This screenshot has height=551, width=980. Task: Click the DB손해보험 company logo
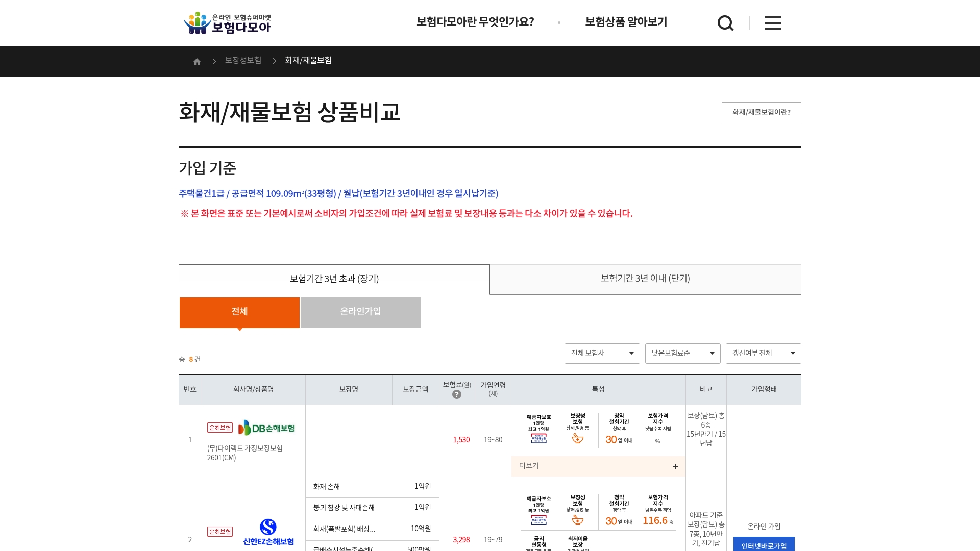(x=266, y=428)
